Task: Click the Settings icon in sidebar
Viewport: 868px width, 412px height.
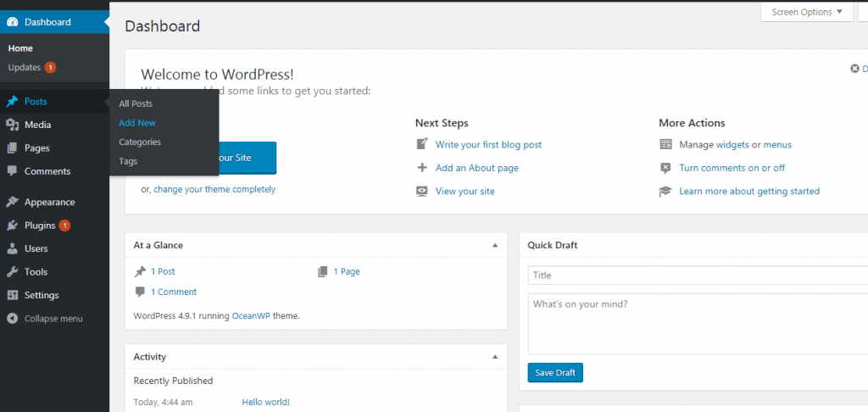Action: [x=12, y=295]
